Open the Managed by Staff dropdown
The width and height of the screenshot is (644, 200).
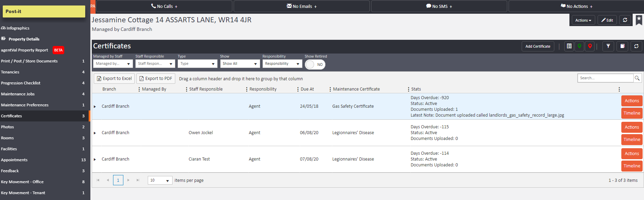[113, 64]
